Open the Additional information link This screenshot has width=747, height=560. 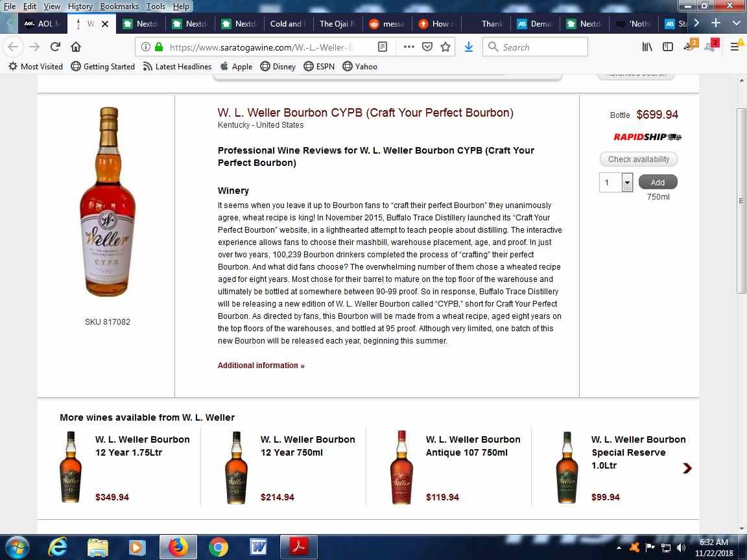coord(261,366)
